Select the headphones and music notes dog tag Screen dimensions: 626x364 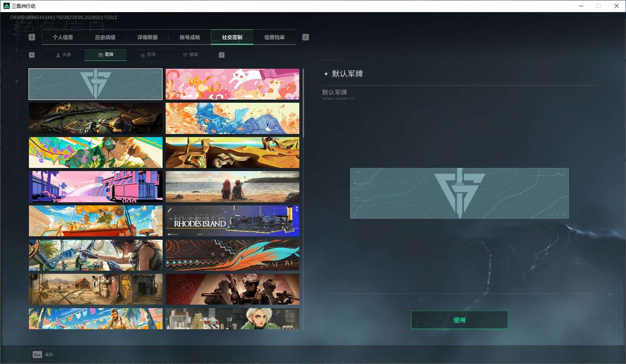(x=95, y=152)
